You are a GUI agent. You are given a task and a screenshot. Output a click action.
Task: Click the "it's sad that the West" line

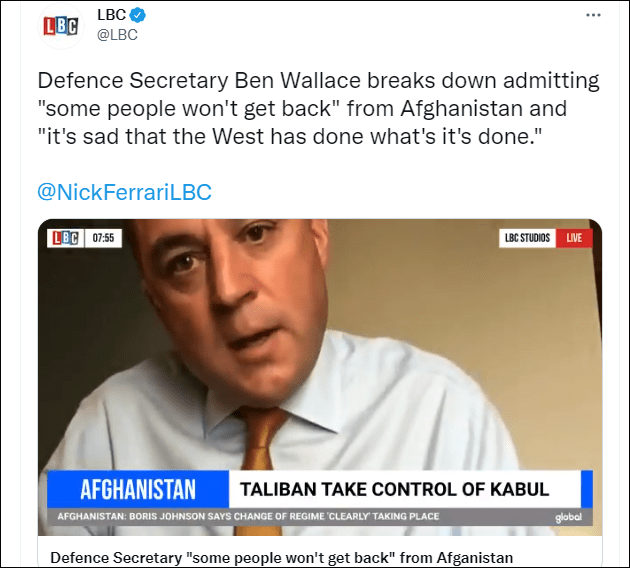151,137
